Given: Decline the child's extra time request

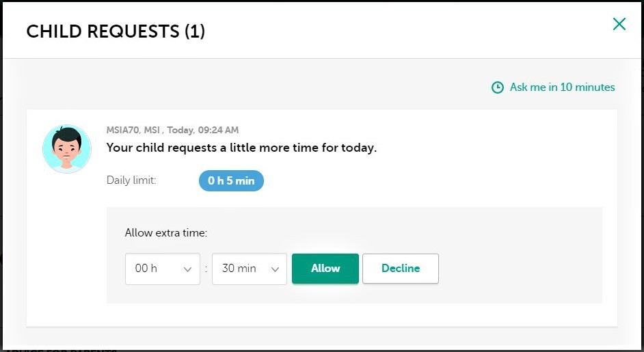Looking at the screenshot, I should pyautogui.click(x=400, y=269).
